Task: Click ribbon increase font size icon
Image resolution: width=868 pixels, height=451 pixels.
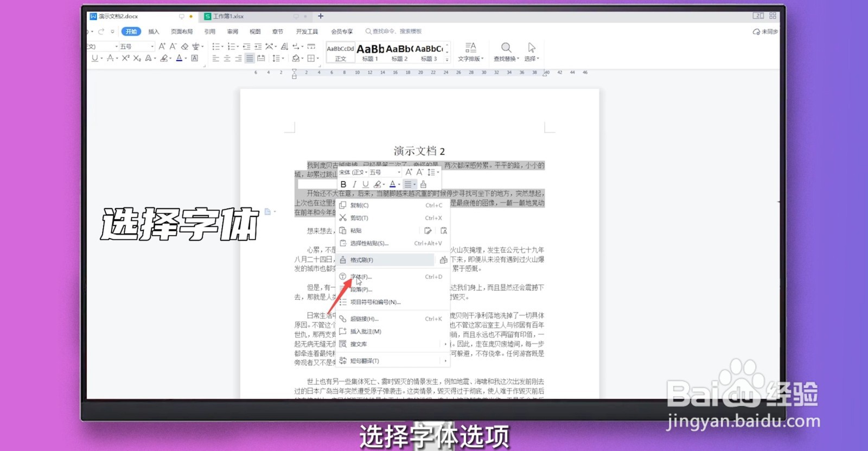Action: 162,47
